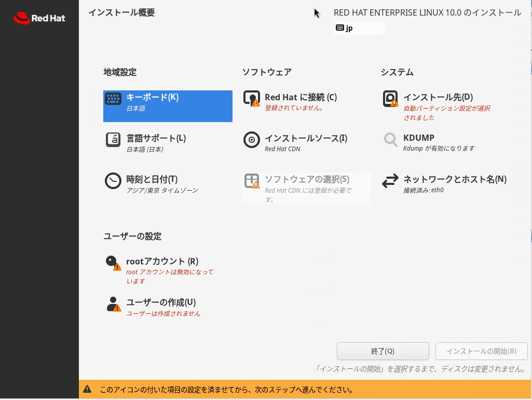The width and height of the screenshot is (532, 400).
Task: Click the jp keyboard layout indicator
Action: (359, 28)
